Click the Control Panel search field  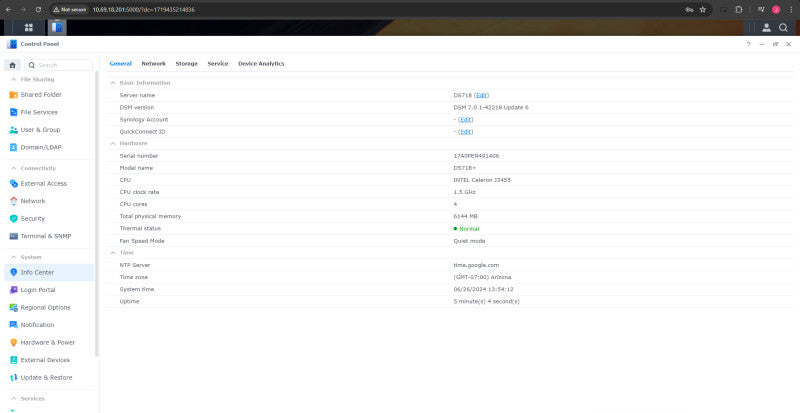coord(59,65)
